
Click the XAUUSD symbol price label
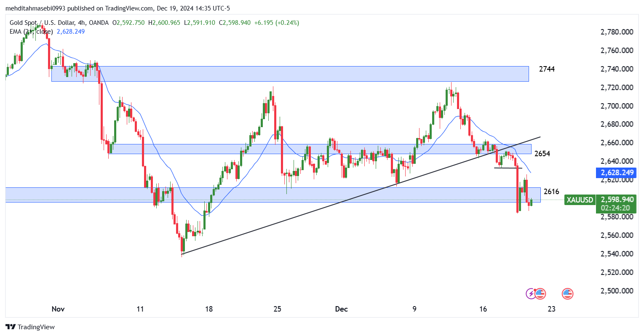point(580,200)
